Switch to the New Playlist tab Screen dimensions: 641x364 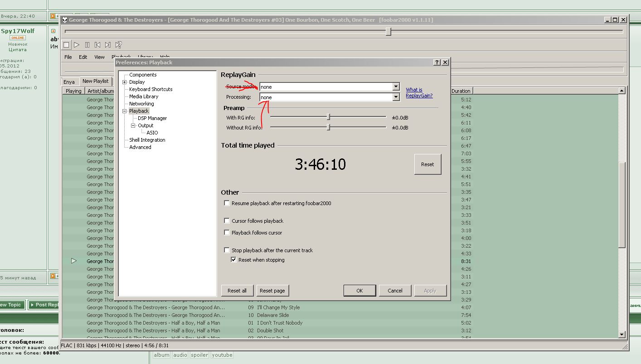(95, 81)
